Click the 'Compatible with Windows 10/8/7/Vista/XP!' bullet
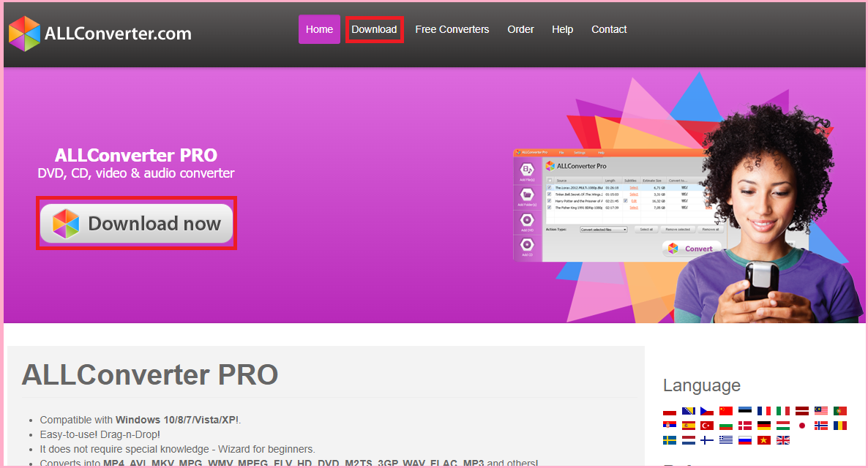Screen dimensions: 868x468 click(140, 420)
